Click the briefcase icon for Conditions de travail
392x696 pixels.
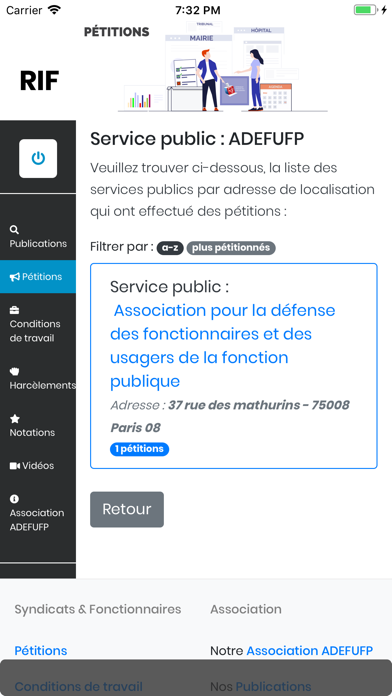coord(14,310)
